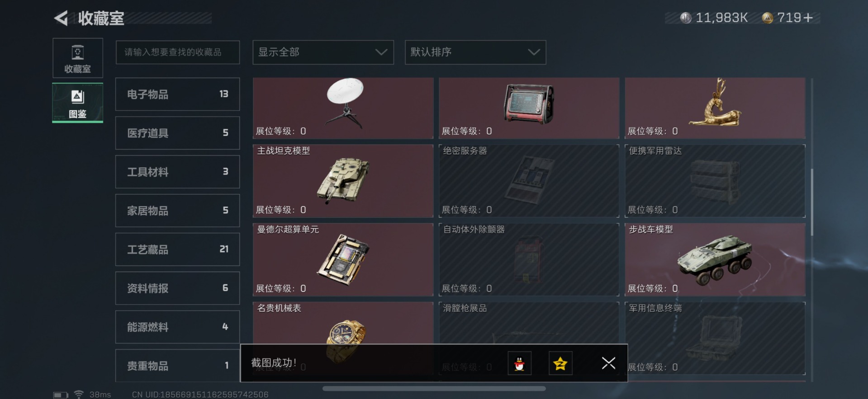The width and height of the screenshot is (868, 399).
Task: Dismiss the 截图成功 notification
Action: click(x=608, y=363)
